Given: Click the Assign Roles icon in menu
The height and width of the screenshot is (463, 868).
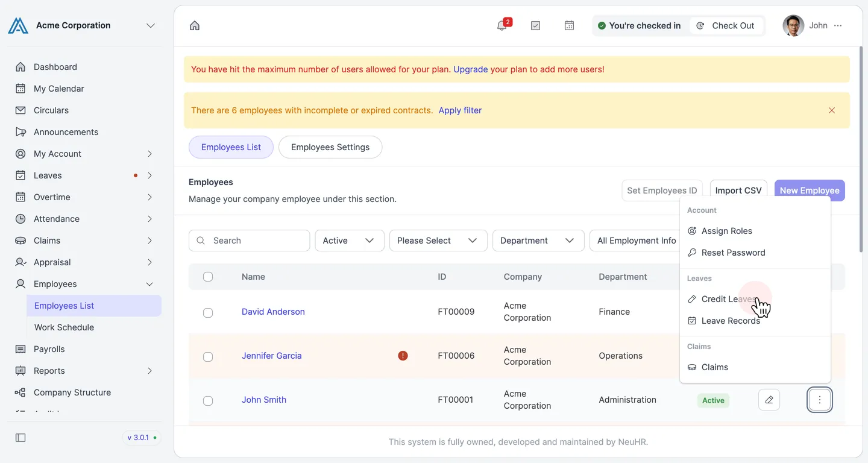Looking at the screenshot, I should [x=692, y=231].
